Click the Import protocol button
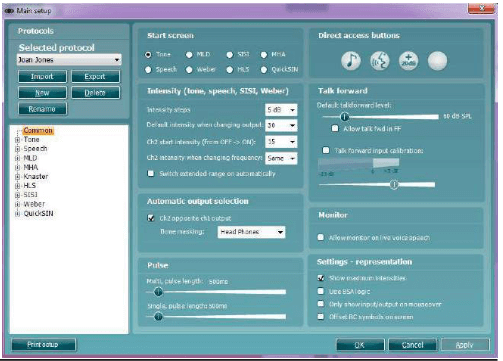The image size is (503, 361). (42, 76)
